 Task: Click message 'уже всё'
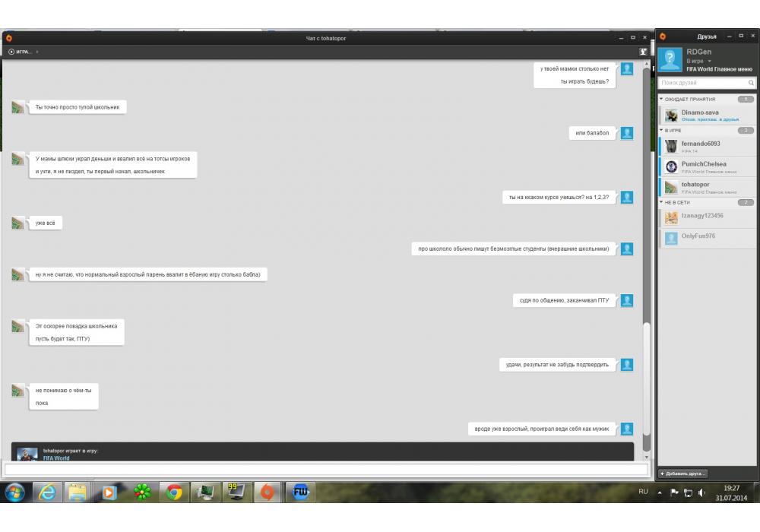[x=45, y=223]
